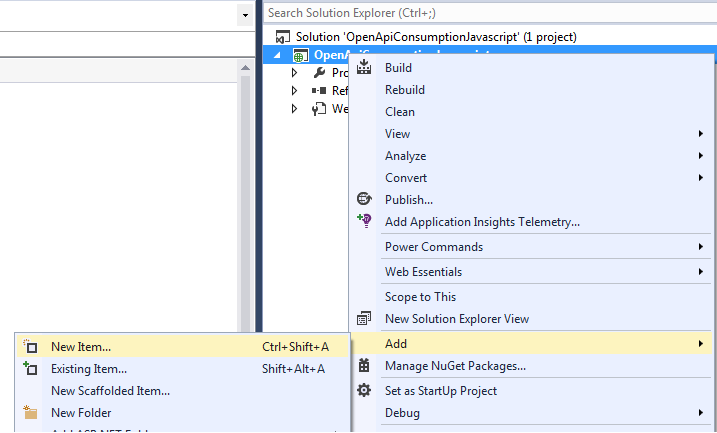Click the Application Insights lightbulb icon
Screen dimensions: 717x433
tap(364, 222)
